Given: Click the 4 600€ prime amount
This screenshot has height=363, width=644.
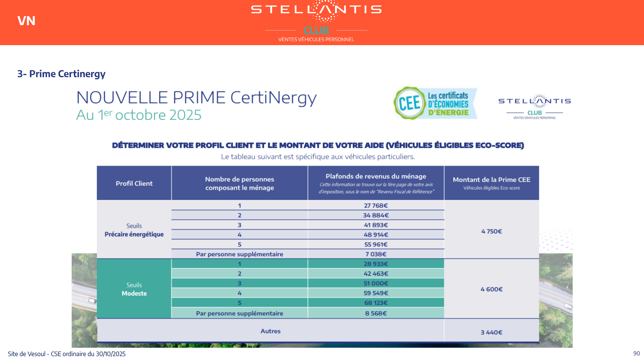Looking at the screenshot, I should coord(491,289).
